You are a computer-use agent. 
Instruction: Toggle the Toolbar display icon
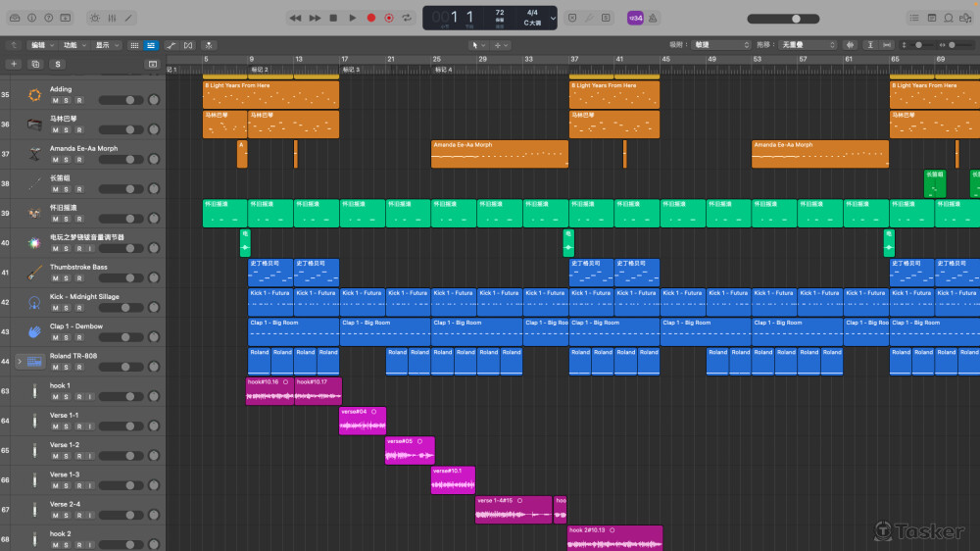(66, 18)
